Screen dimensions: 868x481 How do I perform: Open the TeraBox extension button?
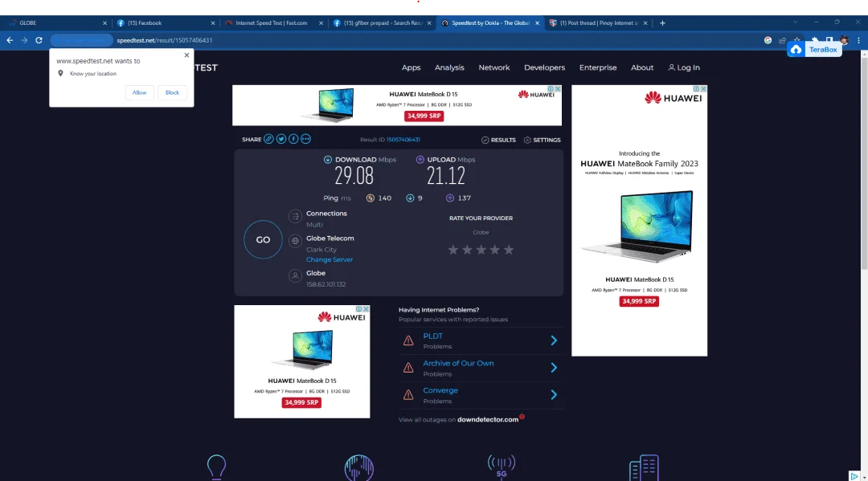814,50
